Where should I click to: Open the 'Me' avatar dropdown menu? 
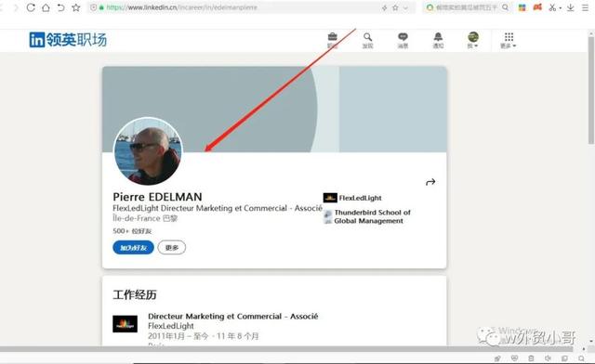click(x=473, y=40)
